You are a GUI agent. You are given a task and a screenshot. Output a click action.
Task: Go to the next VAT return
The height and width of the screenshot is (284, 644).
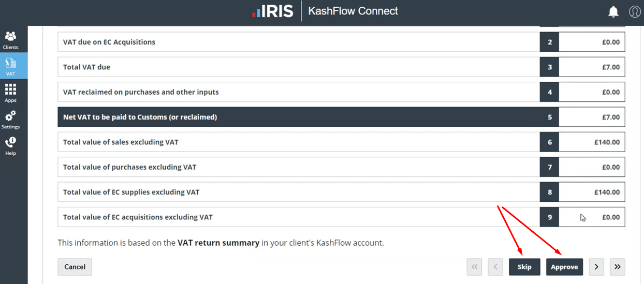[x=596, y=267]
